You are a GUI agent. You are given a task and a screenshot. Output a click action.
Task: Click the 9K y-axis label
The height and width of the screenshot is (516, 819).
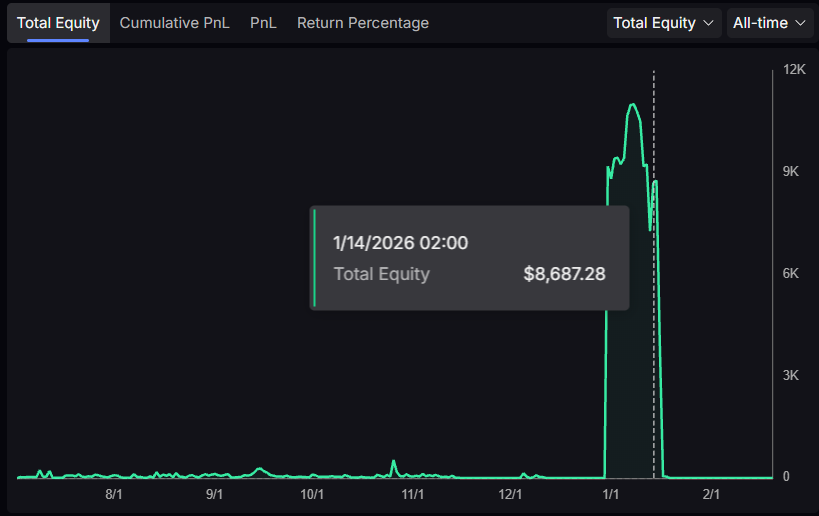790,171
